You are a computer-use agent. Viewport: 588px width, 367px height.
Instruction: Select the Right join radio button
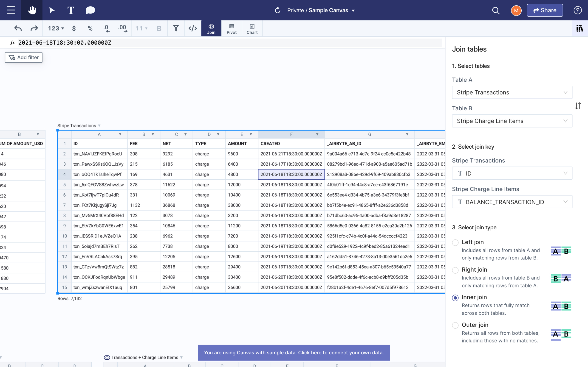pyautogui.click(x=455, y=270)
